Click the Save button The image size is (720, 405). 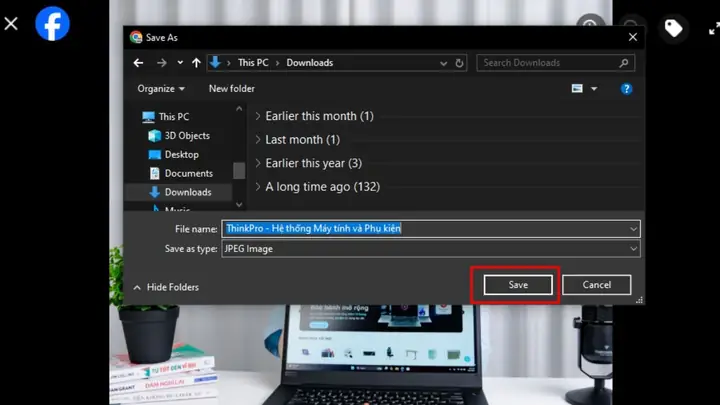[x=518, y=285]
